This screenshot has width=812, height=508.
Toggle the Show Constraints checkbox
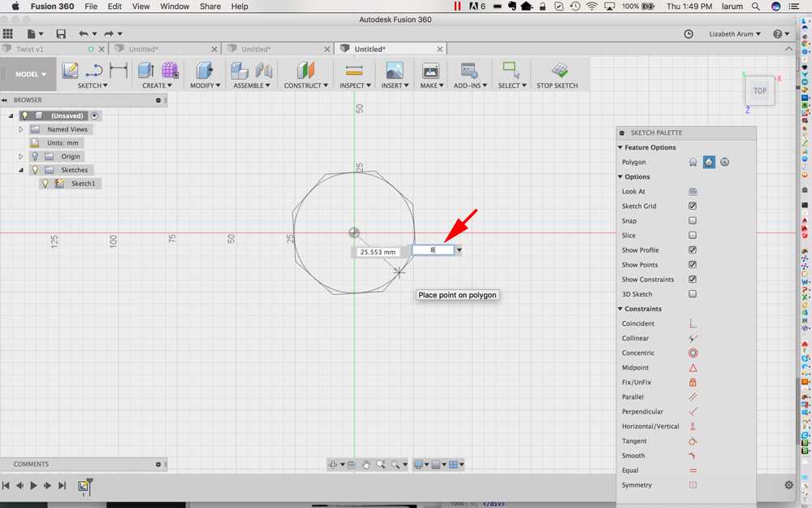click(693, 280)
